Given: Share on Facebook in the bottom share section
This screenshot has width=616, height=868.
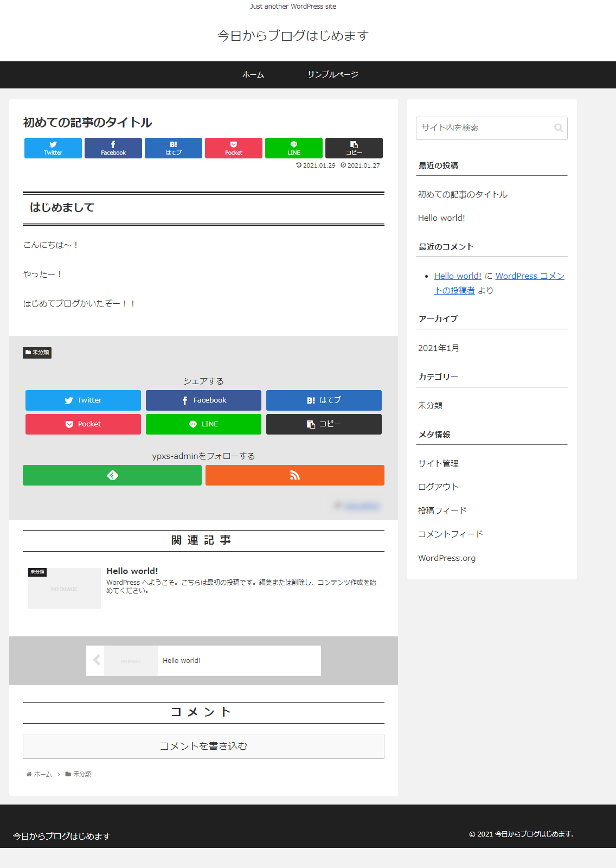Looking at the screenshot, I should pos(203,400).
